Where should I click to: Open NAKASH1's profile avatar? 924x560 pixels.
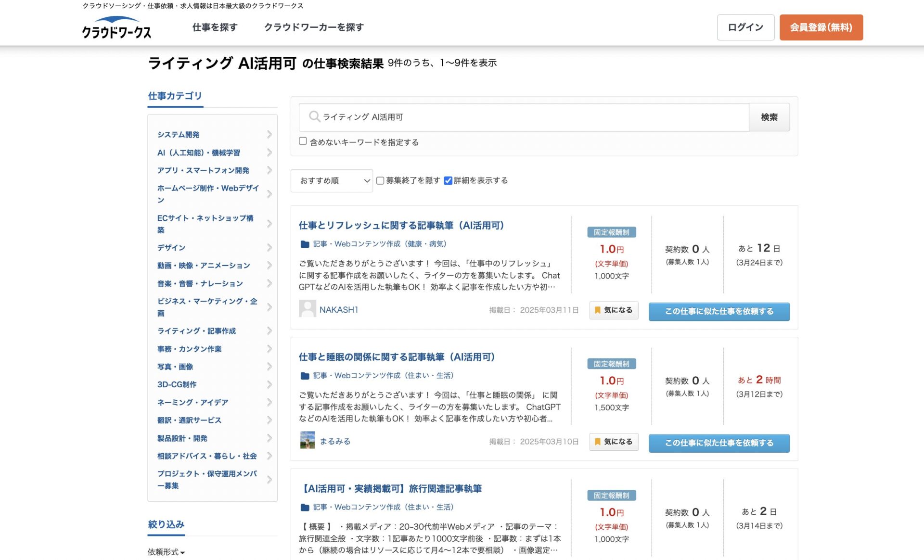(307, 308)
